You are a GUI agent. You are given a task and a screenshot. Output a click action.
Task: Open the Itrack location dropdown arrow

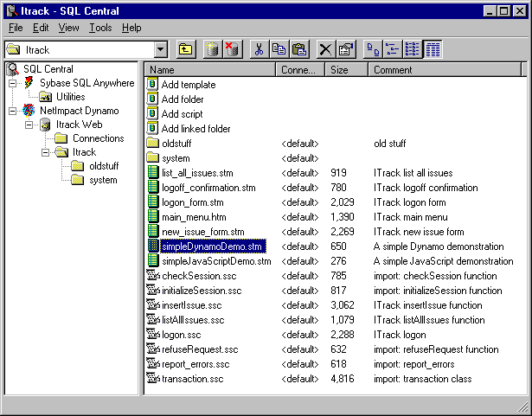[x=161, y=50]
